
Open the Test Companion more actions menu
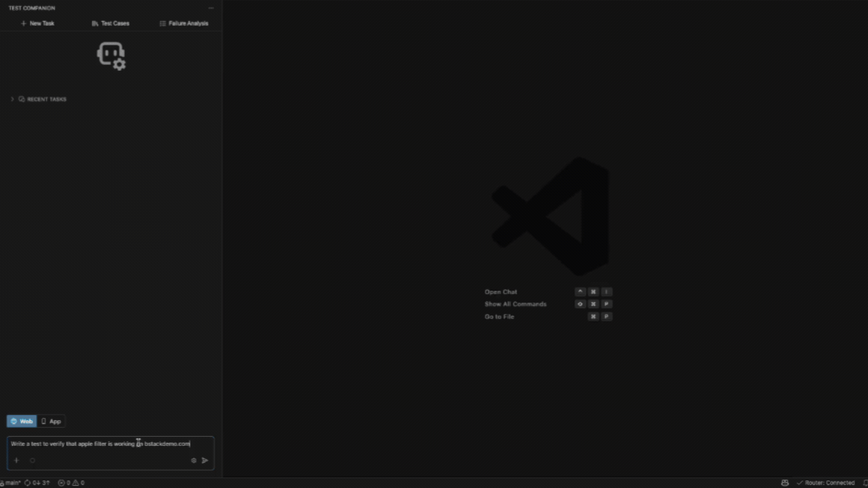click(x=211, y=8)
